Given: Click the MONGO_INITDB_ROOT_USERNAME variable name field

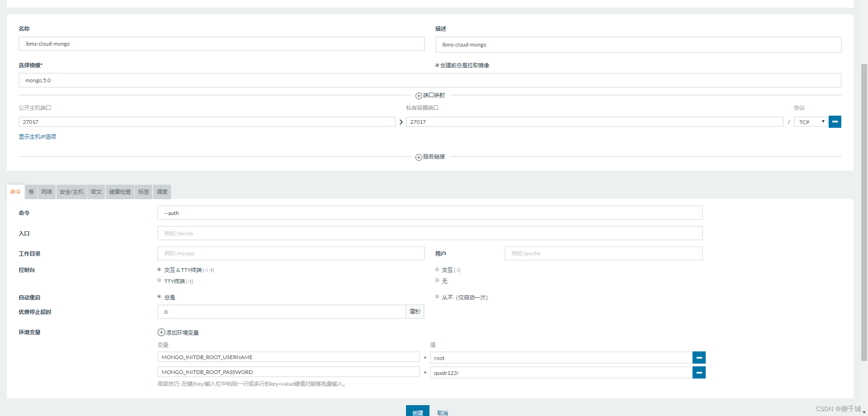Looking at the screenshot, I should click(288, 357).
